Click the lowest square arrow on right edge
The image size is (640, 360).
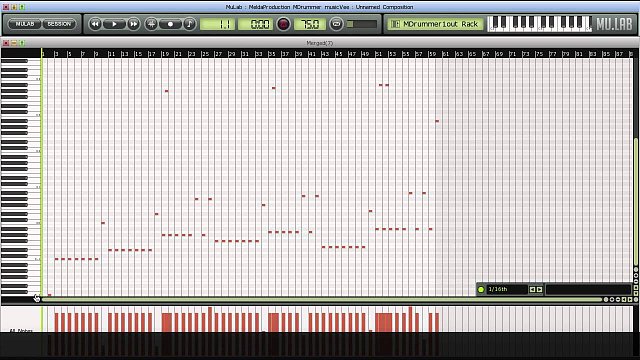[x=636, y=293]
